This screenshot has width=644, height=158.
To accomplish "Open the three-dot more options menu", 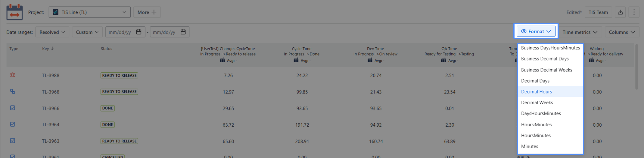I will coord(634,12).
